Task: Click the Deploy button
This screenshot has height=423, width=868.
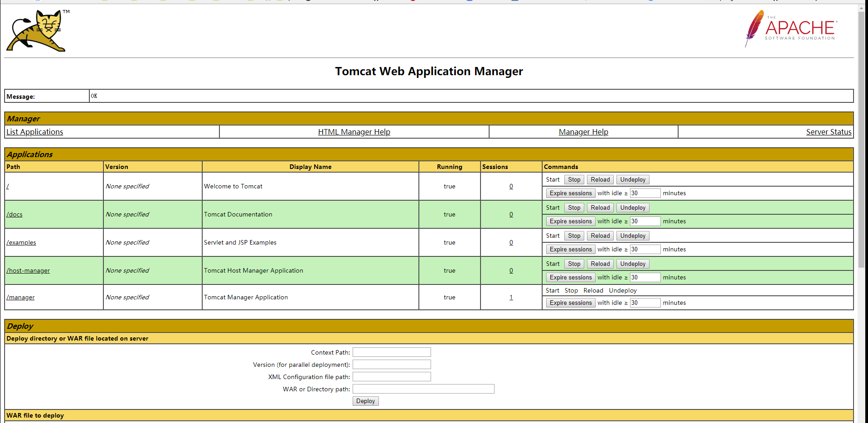Action: tap(365, 401)
